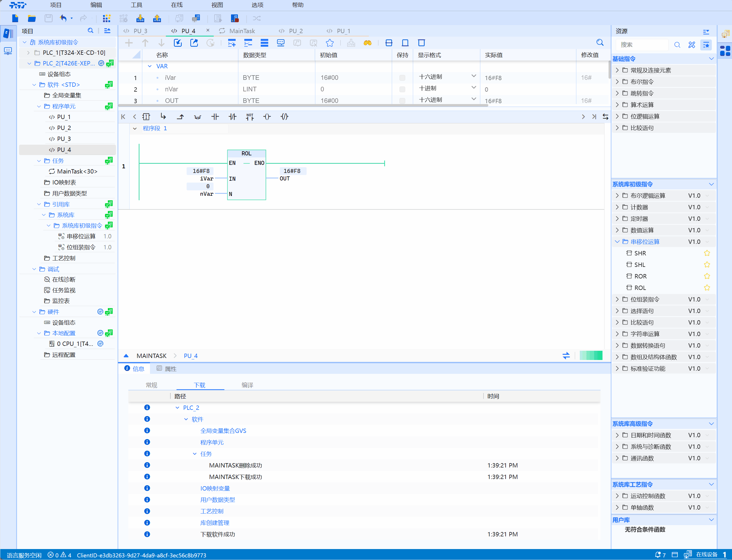Viewport: 732px width, 560px height.
Task: Click the PU_4 breadcrumb link
Action: point(190,356)
